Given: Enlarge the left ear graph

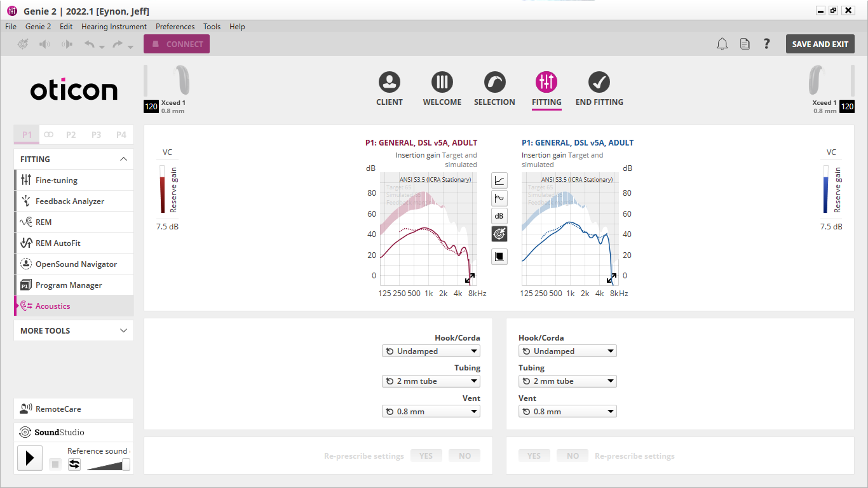Looking at the screenshot, I should click(x=470, y=278).
